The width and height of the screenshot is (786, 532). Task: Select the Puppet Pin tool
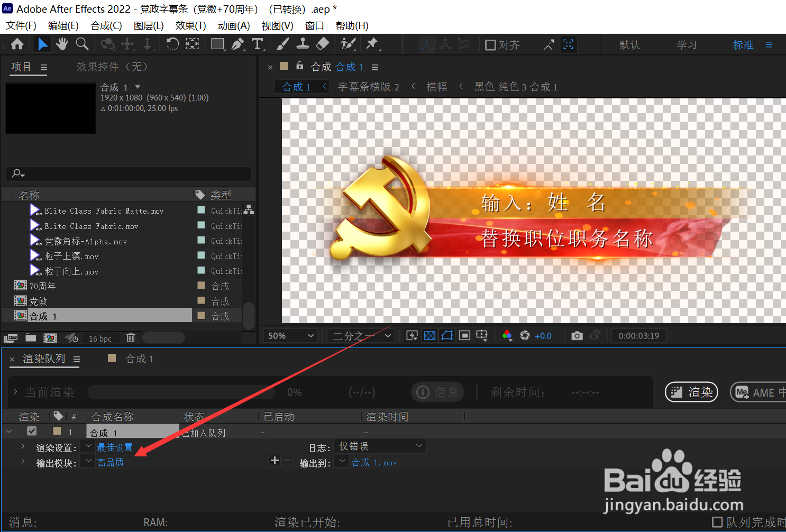[x=372, y=44]
